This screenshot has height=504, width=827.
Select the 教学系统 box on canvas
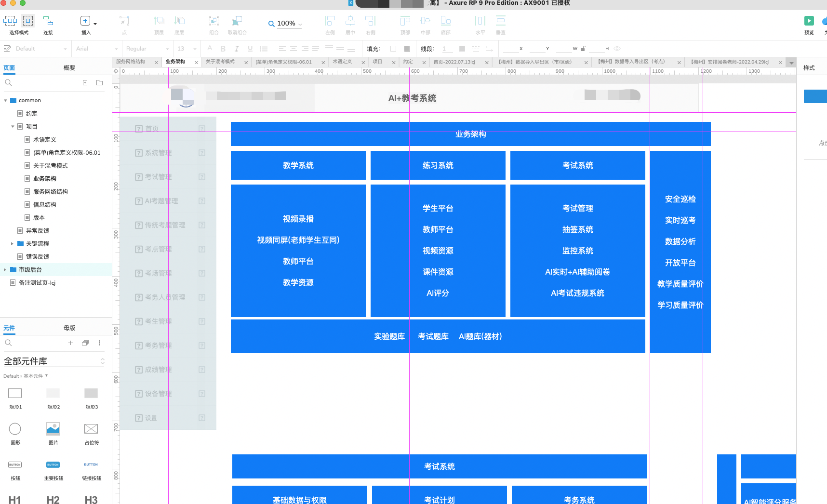pyautogui.click(x=298, y=165)
